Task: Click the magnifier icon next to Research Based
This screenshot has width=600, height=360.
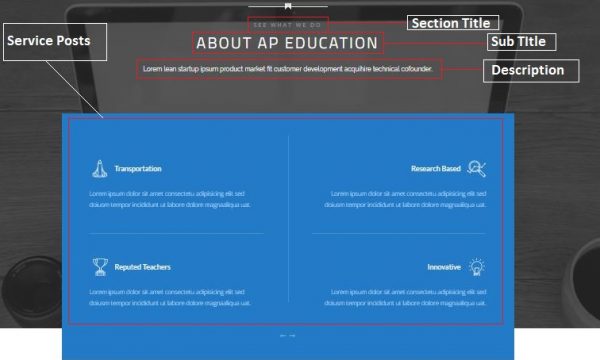Action: (476, 169)
